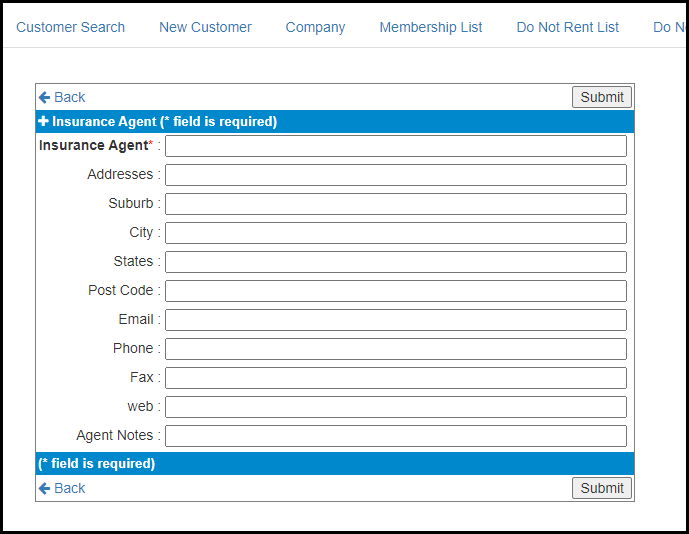Click the bottom Back arrow icon
This screenshot has width=689, height=534.
coord(44,488)
